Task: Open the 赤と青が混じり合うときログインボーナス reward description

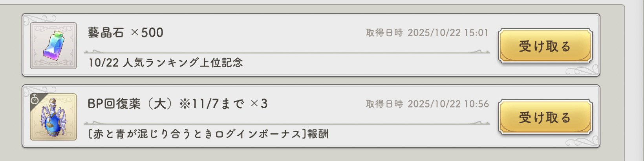Action: click(x=208, y=134)
